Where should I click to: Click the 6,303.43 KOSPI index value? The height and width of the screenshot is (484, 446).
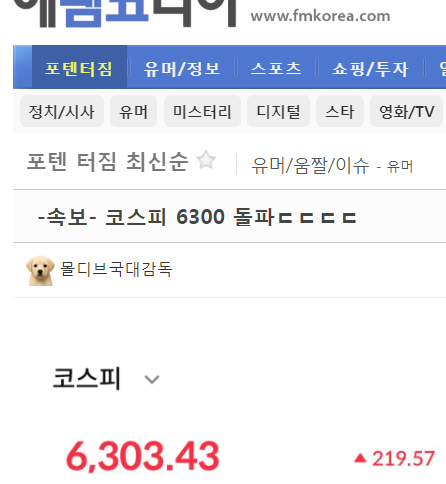(x=143, y=456)
